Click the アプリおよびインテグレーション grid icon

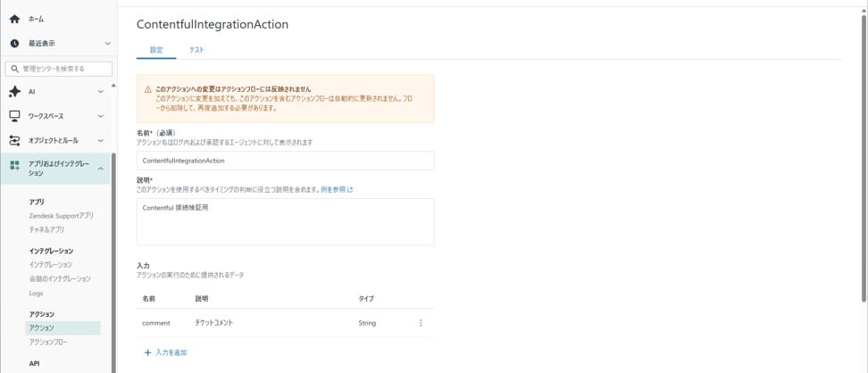click(x=15, y=165)
